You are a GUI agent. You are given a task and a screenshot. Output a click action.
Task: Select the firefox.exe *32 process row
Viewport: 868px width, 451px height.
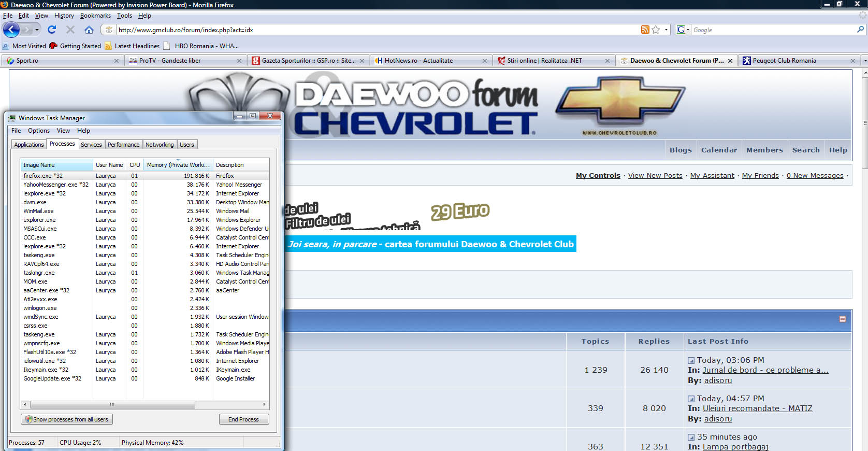point(145,176)
